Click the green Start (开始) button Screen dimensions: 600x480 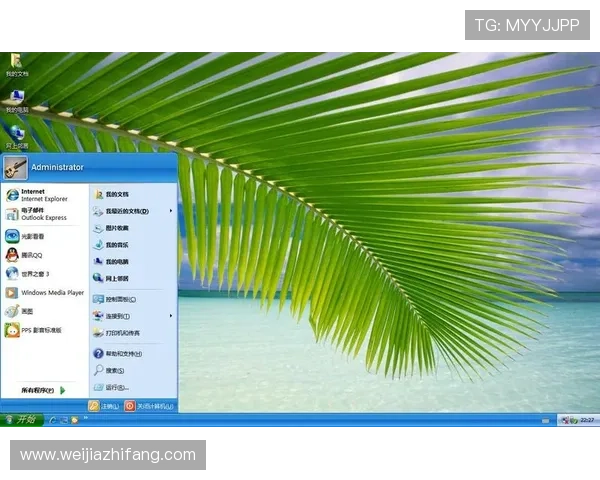[21, 420]
